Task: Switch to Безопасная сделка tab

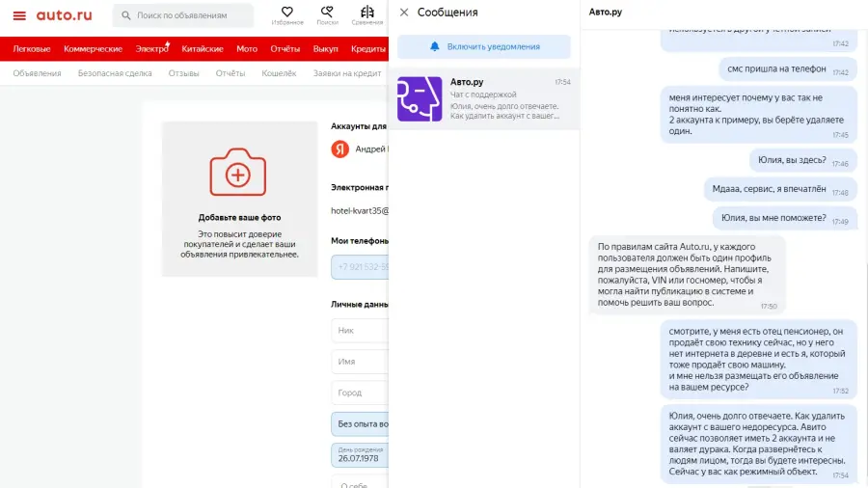Action: pos(115,73)
